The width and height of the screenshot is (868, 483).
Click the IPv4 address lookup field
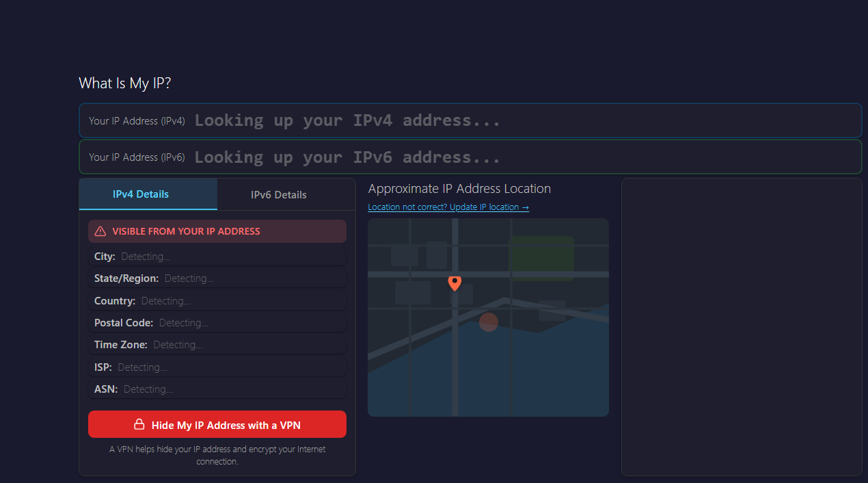470,120
